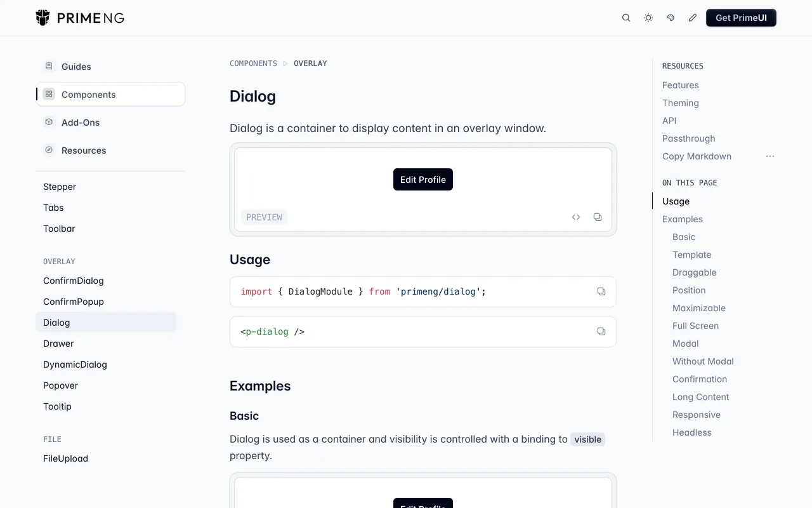Click the Resources compass icon
The width and height of the screenshot is (812, 508).
[49, 150]
